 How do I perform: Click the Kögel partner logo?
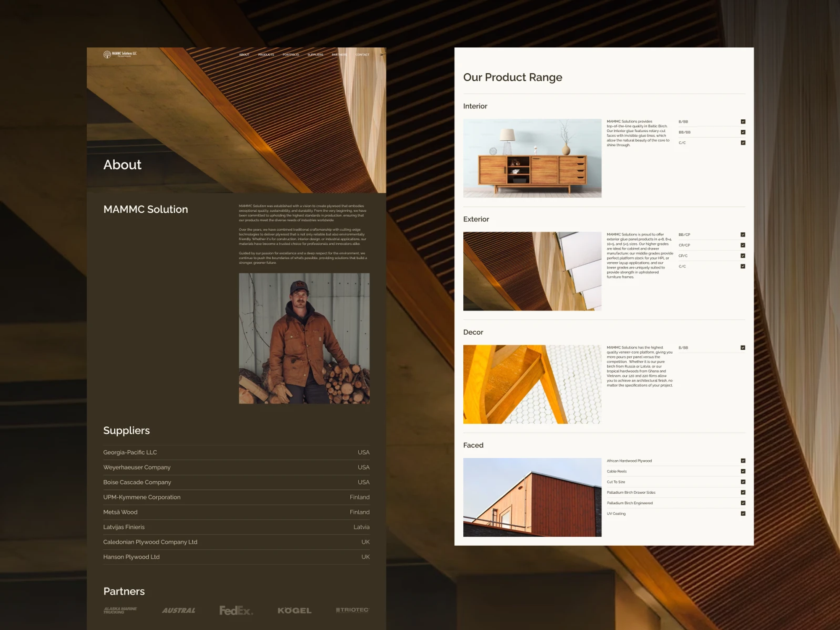[x=294, y=610]
